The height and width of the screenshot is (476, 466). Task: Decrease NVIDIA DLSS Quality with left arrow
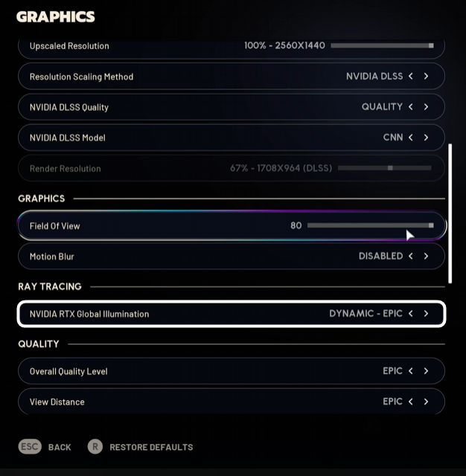(410, 107)
